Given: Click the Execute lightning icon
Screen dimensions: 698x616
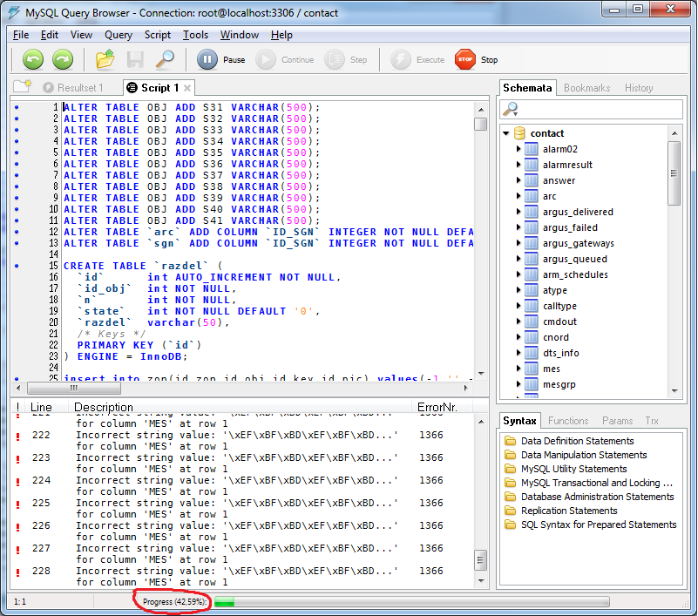Looking at the screenshot, I should [401, 59].
